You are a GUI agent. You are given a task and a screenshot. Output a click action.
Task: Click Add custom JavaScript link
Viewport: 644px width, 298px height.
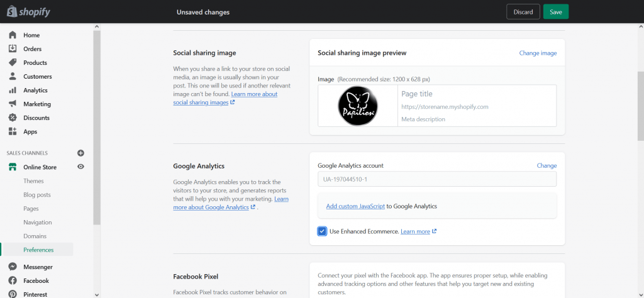[x=355, y=206]
